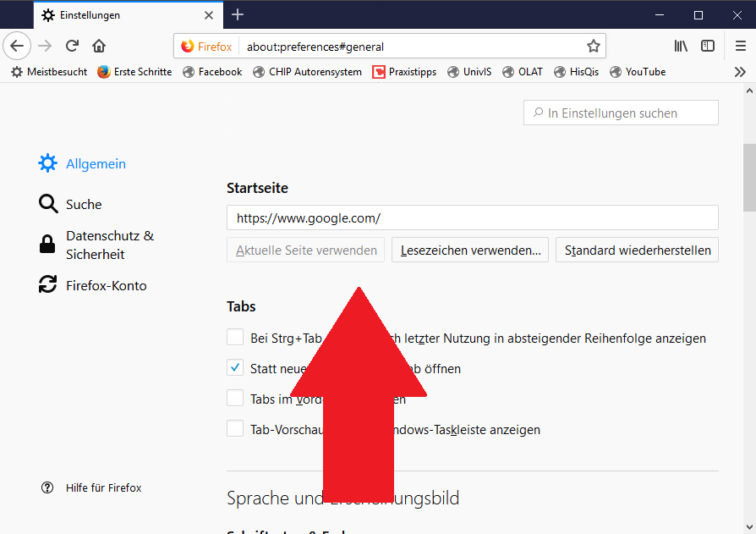Open the library icon in toolbar

[x=681, y=46]
